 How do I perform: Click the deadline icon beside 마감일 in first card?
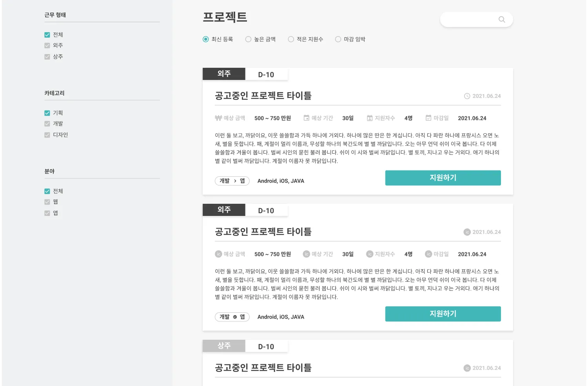pos(428,118)
